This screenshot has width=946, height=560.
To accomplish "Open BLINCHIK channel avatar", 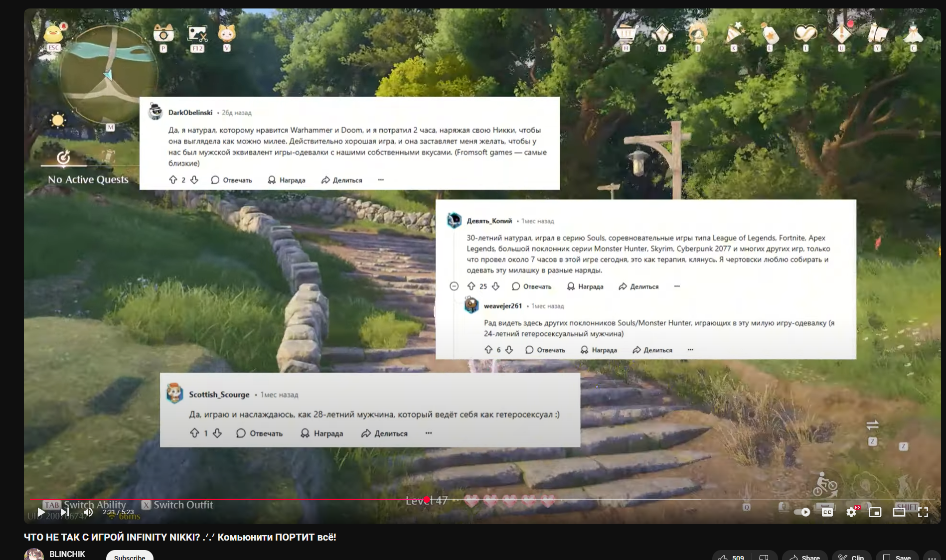I will click(x=34, y=555).
